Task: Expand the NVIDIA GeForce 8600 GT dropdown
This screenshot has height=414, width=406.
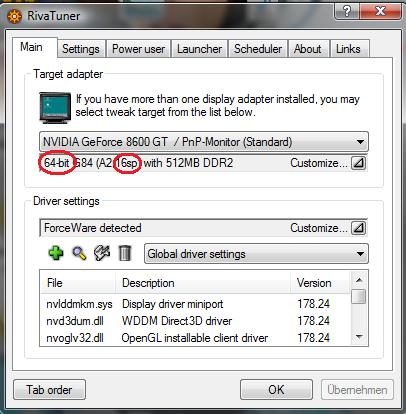Action: click(204, 142)
